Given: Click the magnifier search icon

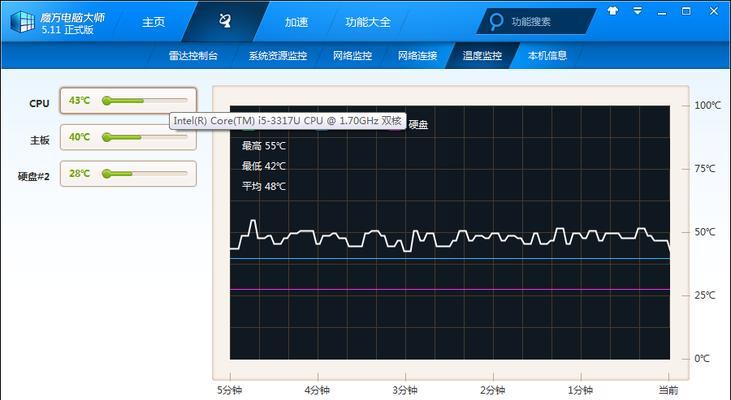Looking at the screenshot, I should [x=497, y=21].
